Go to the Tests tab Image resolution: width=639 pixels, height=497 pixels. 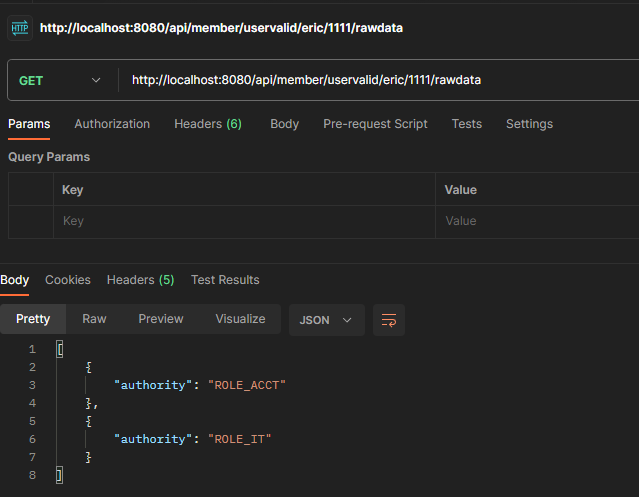(x=466, y=124)
